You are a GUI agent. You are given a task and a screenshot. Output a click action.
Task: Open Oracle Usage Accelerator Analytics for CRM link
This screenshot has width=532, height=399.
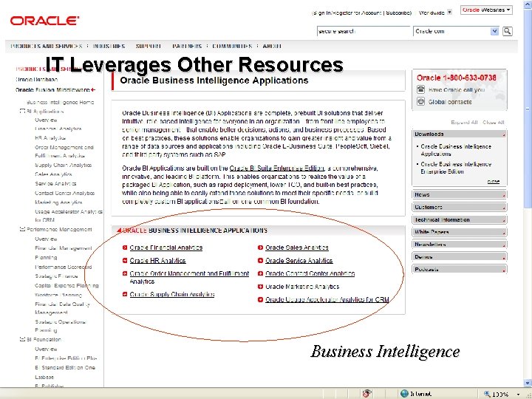327,299
